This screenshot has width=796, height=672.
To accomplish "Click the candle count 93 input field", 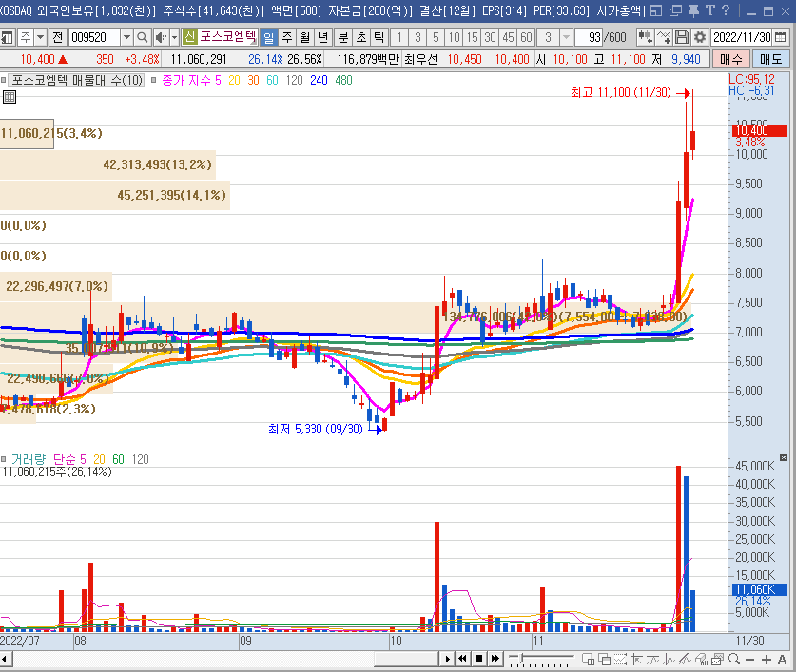I will coord(588,37).
